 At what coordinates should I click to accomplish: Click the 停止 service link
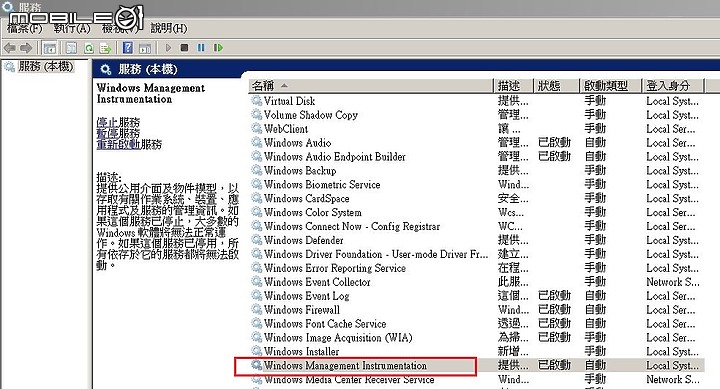(x=107, y=123)
